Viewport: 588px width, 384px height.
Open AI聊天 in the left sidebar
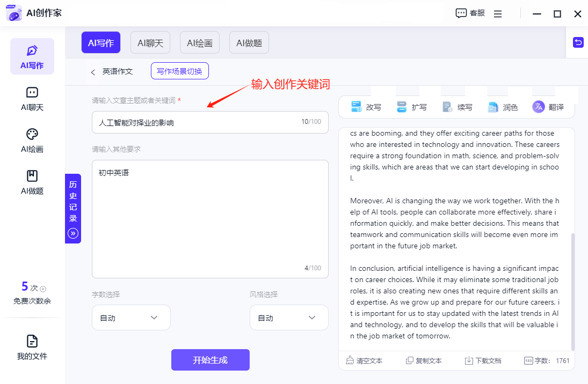tap(32, 99)
